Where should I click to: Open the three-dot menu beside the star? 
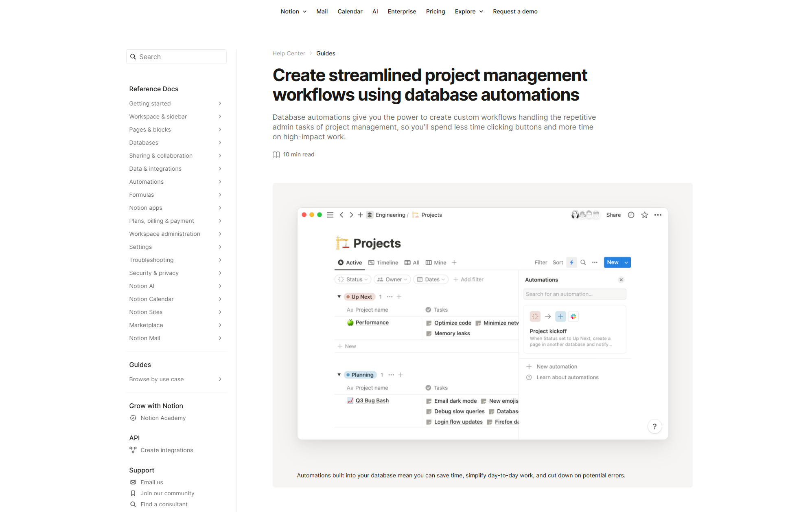pos(658,215)
